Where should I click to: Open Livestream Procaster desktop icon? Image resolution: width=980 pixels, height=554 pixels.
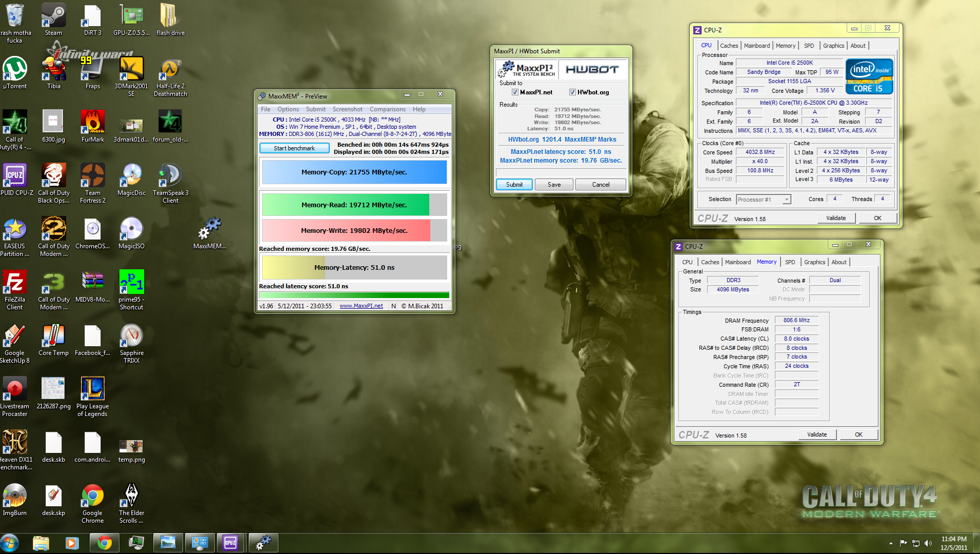coord(15,397)
